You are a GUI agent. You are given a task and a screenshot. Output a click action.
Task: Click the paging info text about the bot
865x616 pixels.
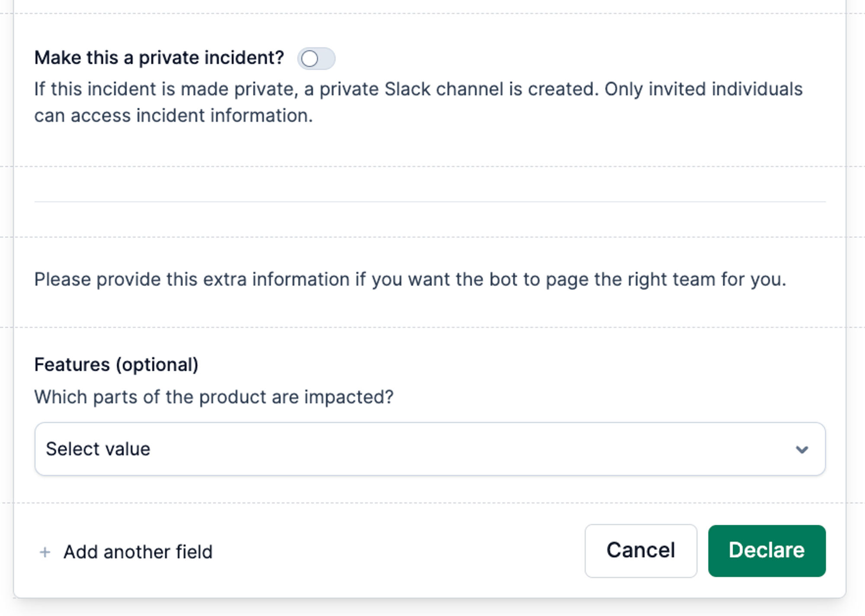pos(410,279)
